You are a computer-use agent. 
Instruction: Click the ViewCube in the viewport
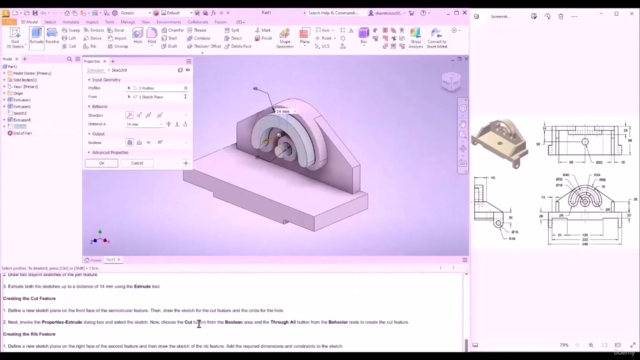tap(451, 81)
